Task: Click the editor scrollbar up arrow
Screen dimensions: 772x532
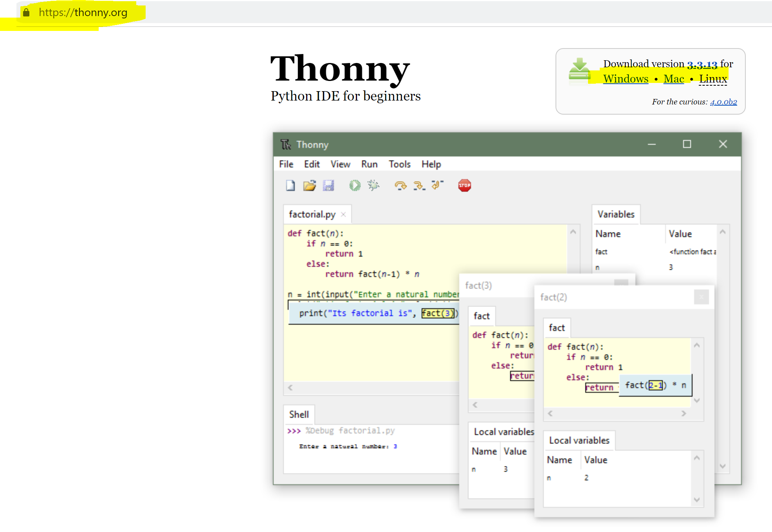Action: [x=573, y=232]
